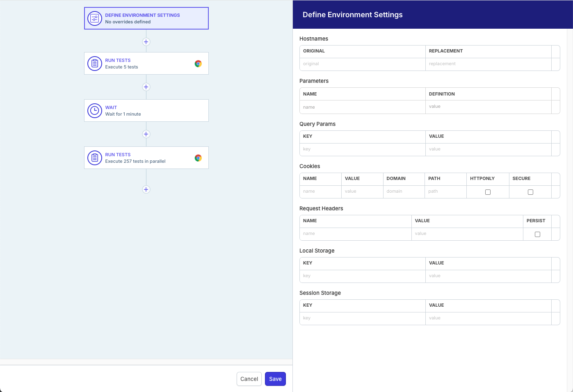Tick the Secure cookie checkbox

click(530, 192)
